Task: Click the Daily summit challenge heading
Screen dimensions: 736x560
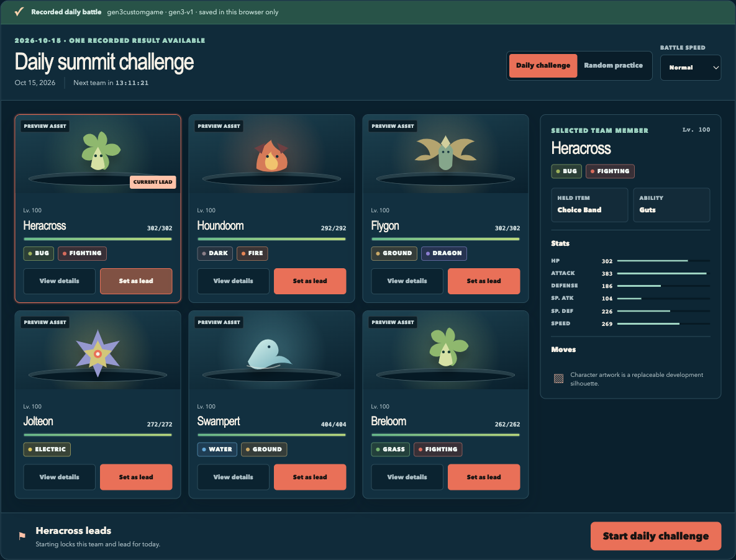Action: click(104, 62)
